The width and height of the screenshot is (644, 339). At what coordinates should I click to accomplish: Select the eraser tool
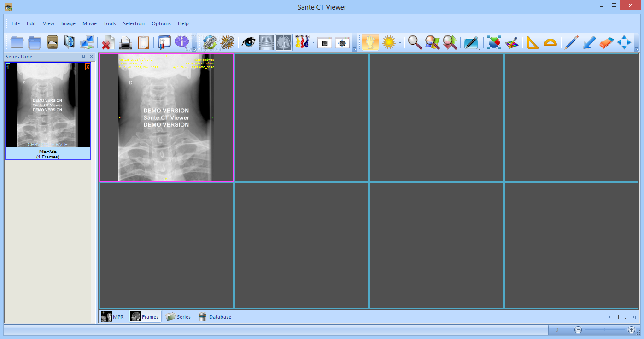click(x=607, y=42)
